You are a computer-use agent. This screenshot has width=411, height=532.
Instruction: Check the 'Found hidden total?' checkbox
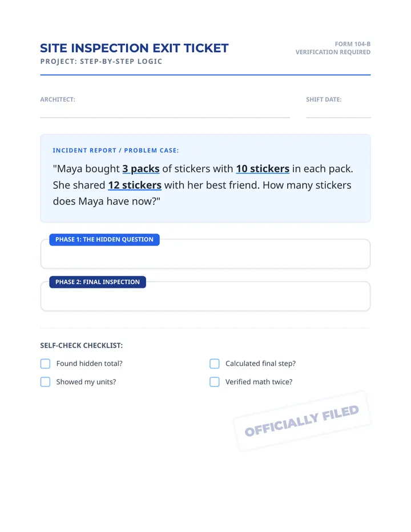45,364
